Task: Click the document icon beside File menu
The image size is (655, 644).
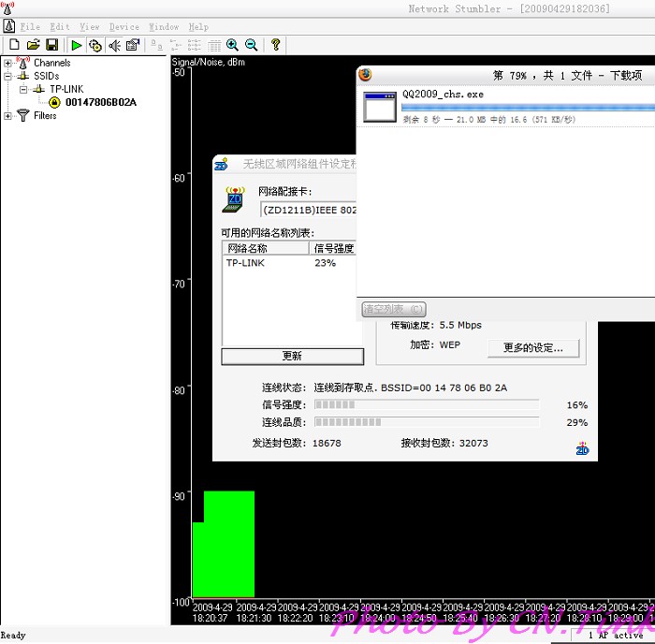Action: click(9, 26)
